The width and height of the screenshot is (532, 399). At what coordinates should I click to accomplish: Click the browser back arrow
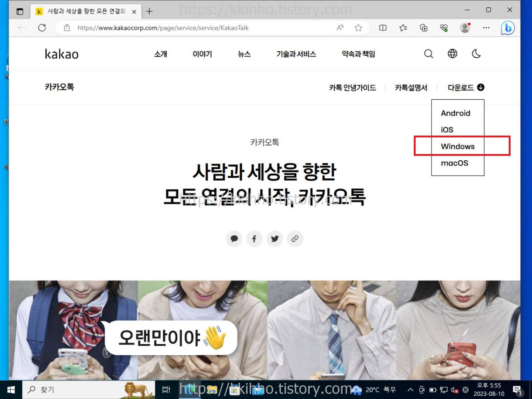(x=22, y=28)
